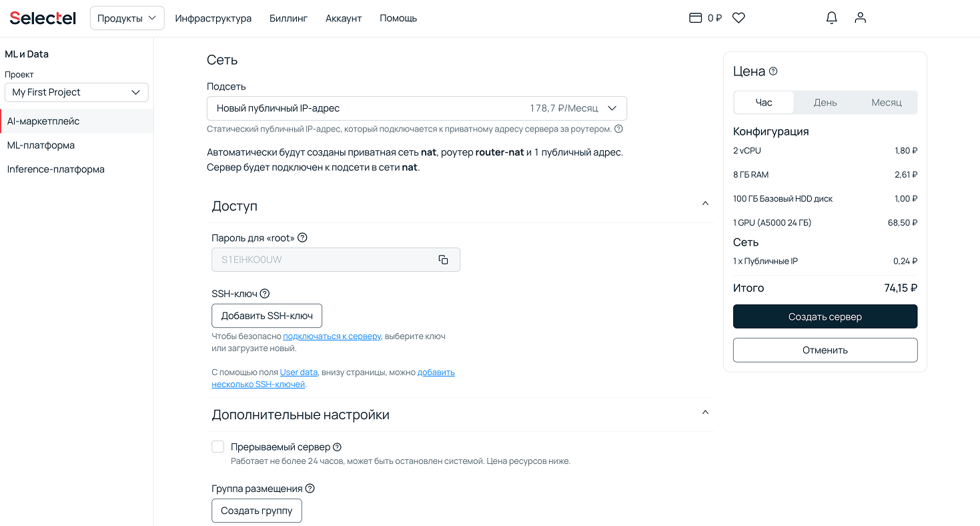This screenshot has width=980, height=526.
Task: Enable the Прерываемый сервер checkbox
Action: point(218,447)
